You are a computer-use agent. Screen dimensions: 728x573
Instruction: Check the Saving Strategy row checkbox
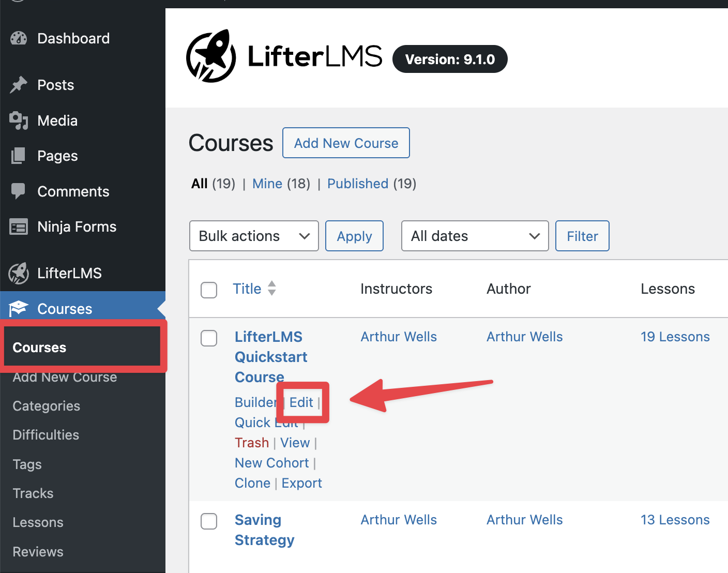tap(209, 521)
